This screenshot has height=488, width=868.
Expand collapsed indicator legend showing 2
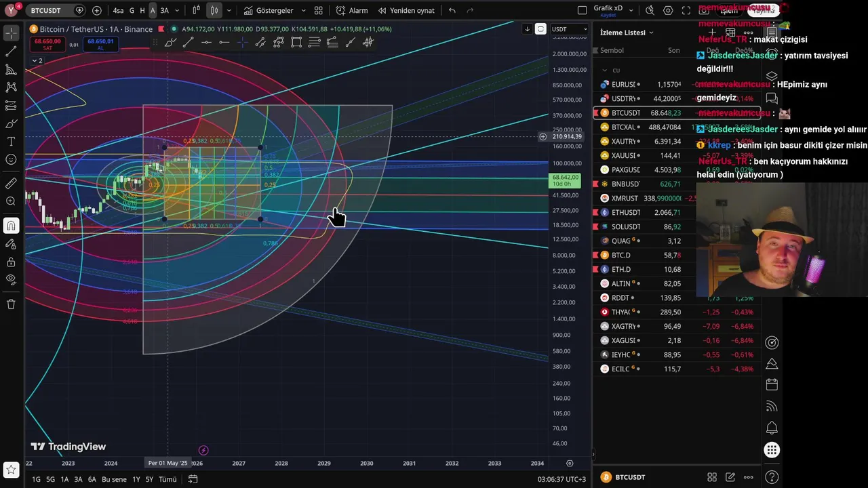coord(37,61)
